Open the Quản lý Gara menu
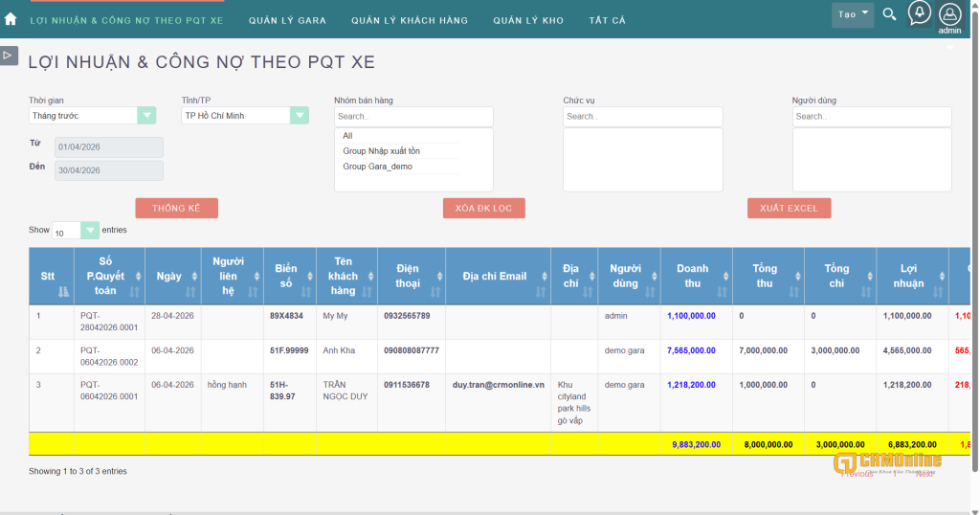Screen dimensions: 980x515 click(287, 21)
